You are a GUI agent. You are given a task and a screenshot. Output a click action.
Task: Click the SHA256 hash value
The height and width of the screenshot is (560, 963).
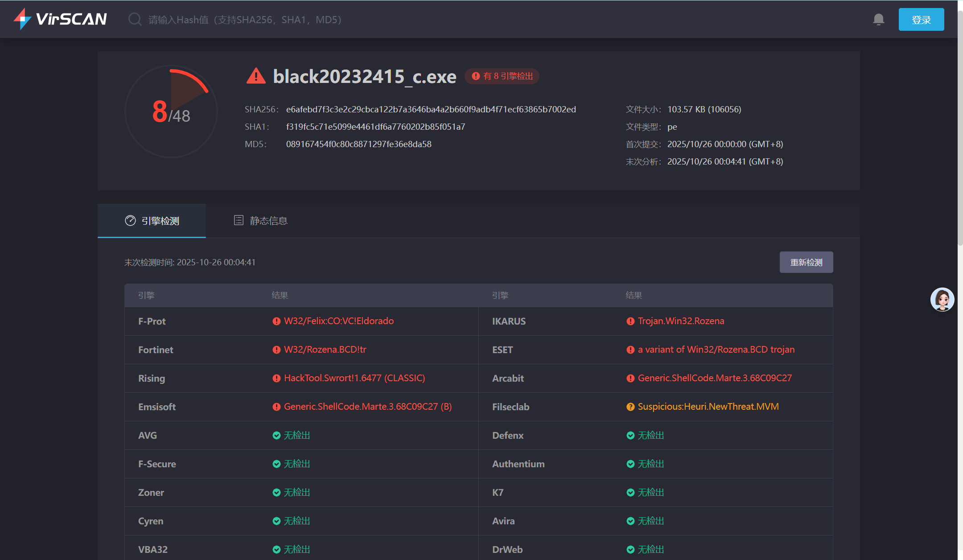(x=431, y=110)
